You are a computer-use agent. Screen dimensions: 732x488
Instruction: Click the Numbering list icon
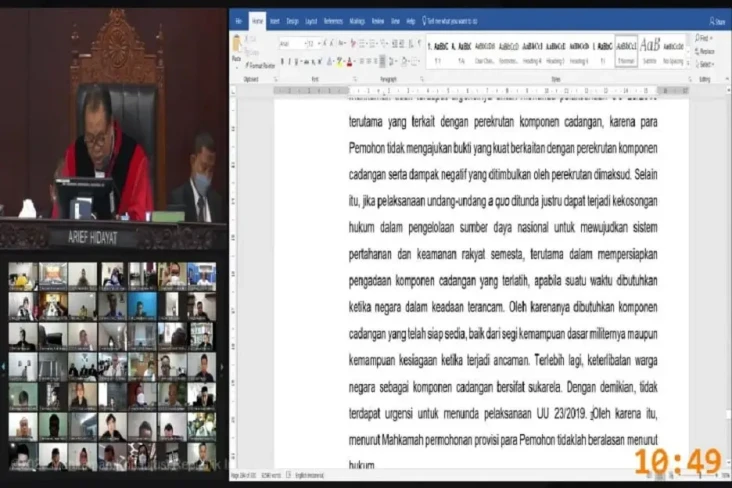tap(373, 43)
